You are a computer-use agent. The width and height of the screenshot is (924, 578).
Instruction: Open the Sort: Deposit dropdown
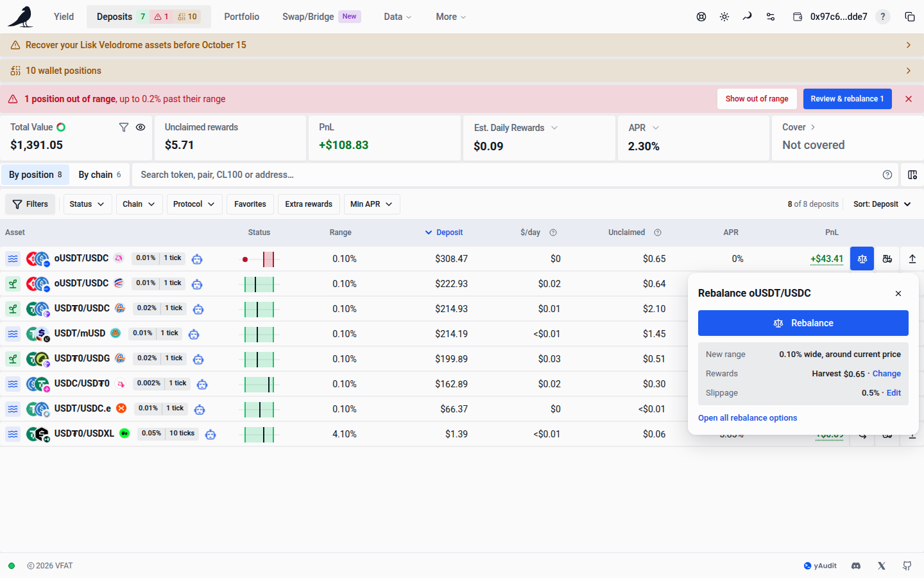click(x=882, y=204)
